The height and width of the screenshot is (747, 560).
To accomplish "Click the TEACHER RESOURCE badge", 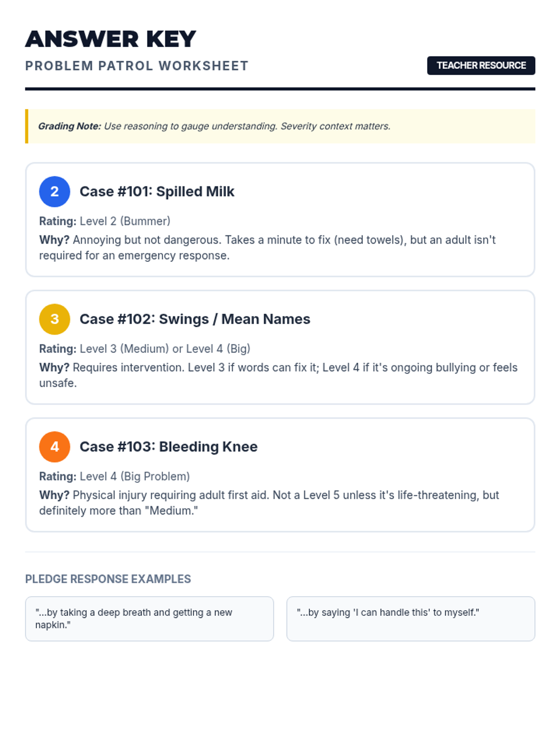I will tap(481, 65).
